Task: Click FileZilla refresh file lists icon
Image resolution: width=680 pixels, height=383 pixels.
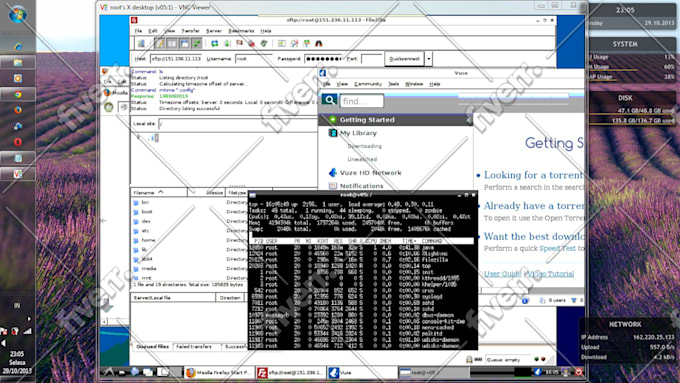Action: pyautogui.click(x=215, y=43)
